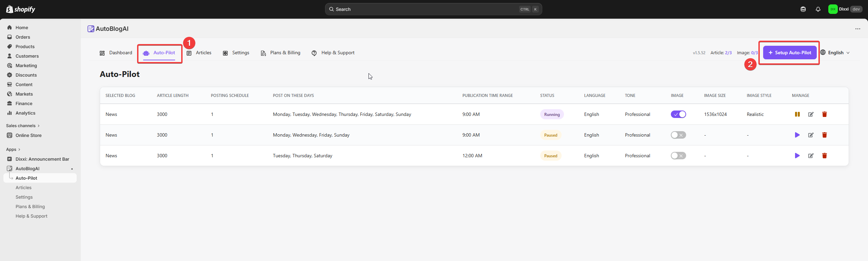Edit the Running auto-pilot row
The image size is (868, 261).
click(x=811, y=114)
